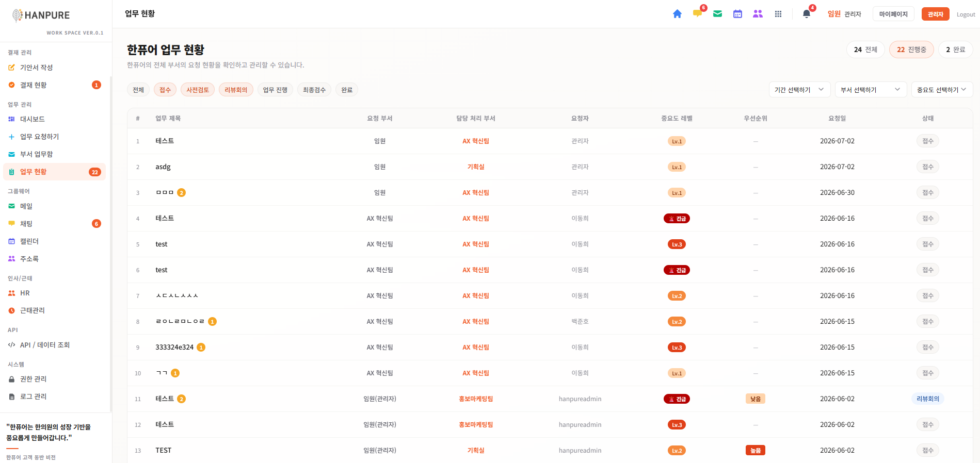The width and height of the screenshot is (980, 463).
Task: Click the 근태관리 clock icon in sidebar
Action: click(x=11, y=310)
